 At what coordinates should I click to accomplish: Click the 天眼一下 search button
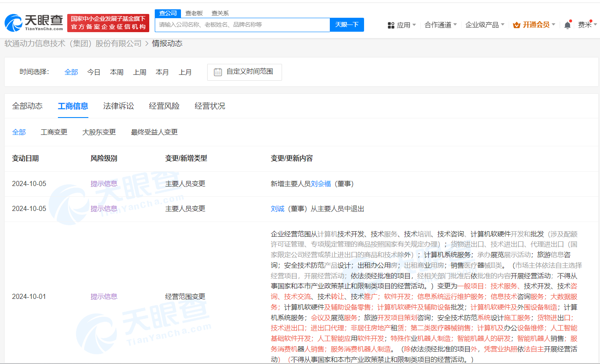pos(347,25)
